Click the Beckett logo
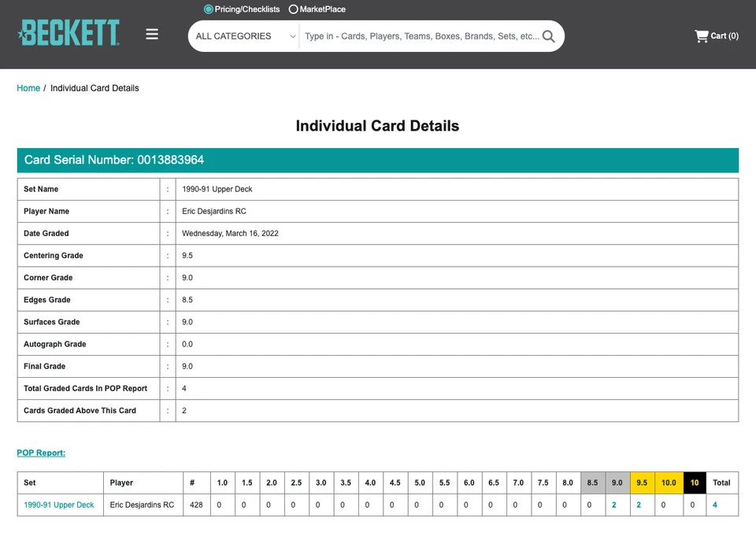The height and width of the screenshot is (536, 756). click(69, 33)
